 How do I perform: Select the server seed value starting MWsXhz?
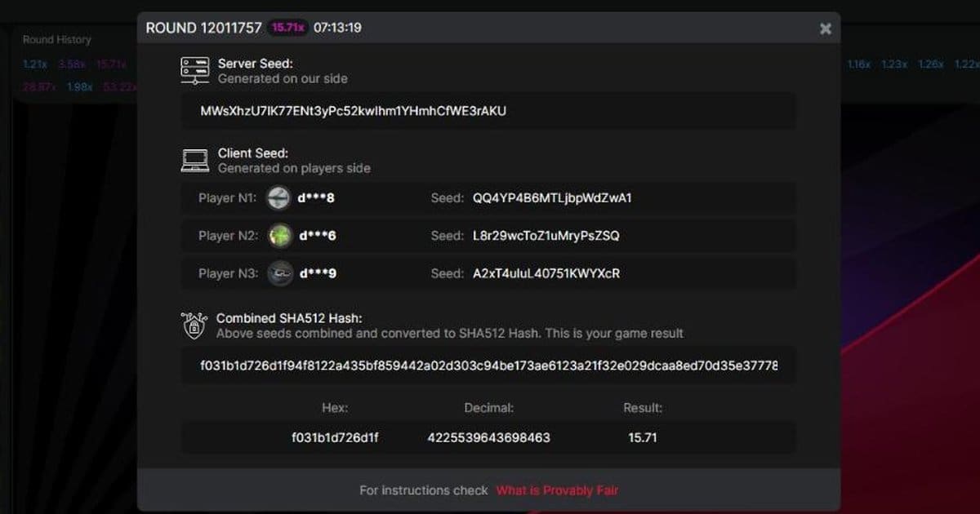coord(354,110)
